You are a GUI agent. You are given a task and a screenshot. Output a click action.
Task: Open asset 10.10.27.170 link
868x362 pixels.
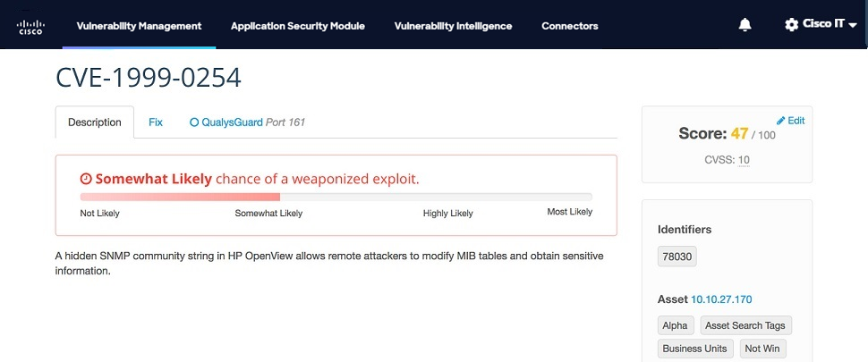pos(721,299)
